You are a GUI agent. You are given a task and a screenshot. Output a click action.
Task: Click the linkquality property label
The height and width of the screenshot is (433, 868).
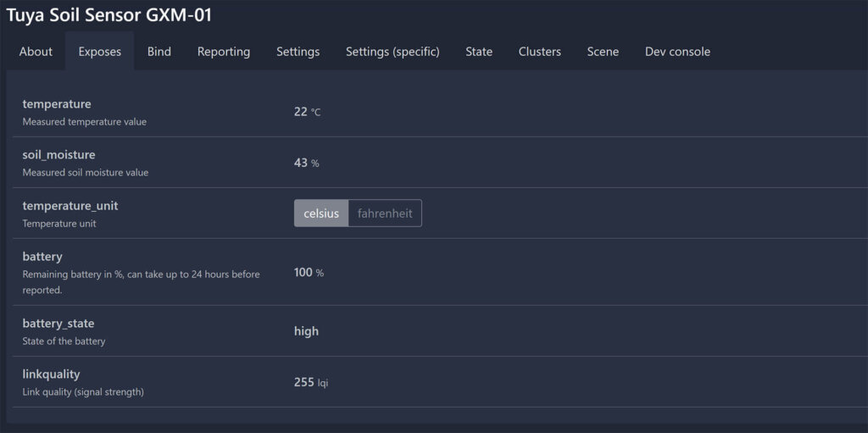pos(51,374)
